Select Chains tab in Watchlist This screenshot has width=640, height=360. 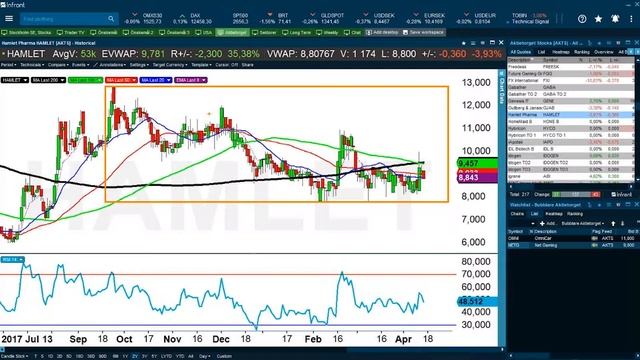(x=517, y=214)
